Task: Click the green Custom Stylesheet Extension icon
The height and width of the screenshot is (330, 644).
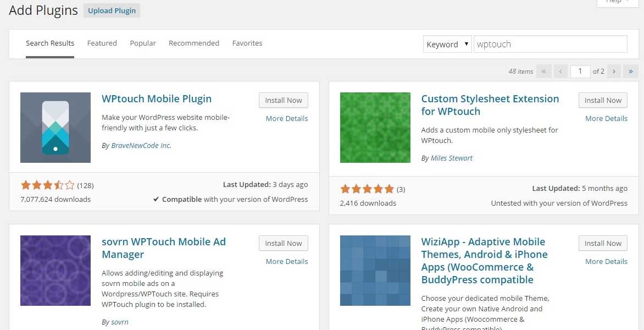Action: (x=375, y=128)
